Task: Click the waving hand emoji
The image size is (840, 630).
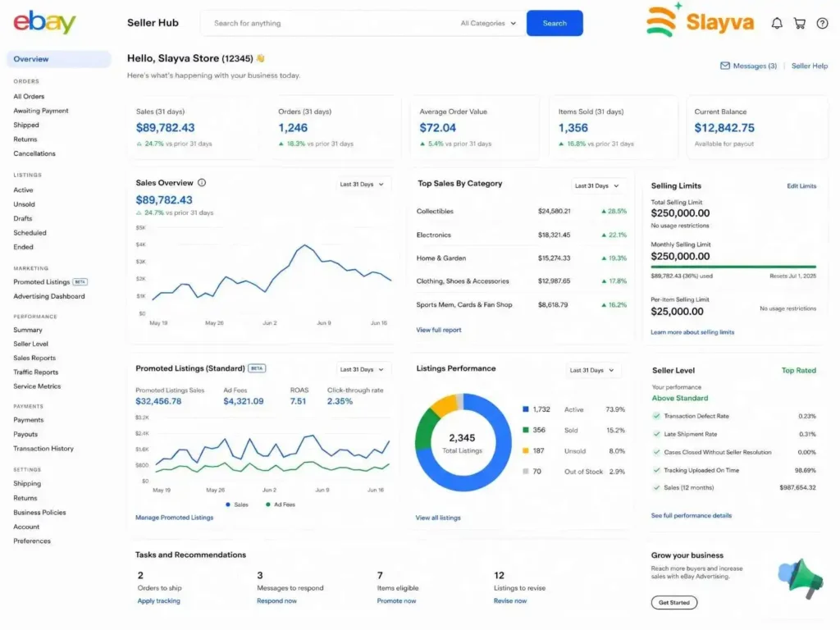Action: [x=260, y=58]
